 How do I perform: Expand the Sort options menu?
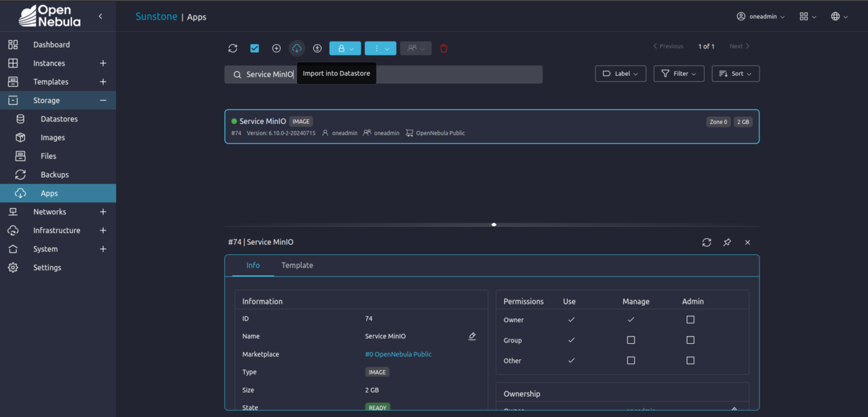[x=735, y=73]
